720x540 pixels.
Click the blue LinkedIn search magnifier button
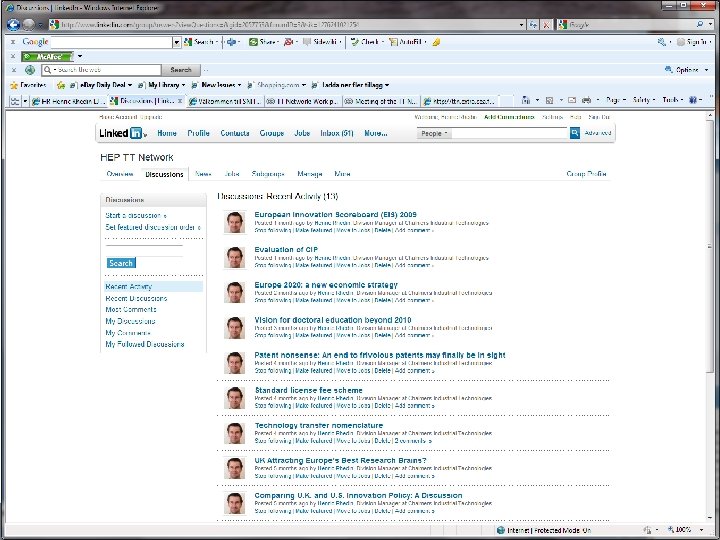(574, 133)
